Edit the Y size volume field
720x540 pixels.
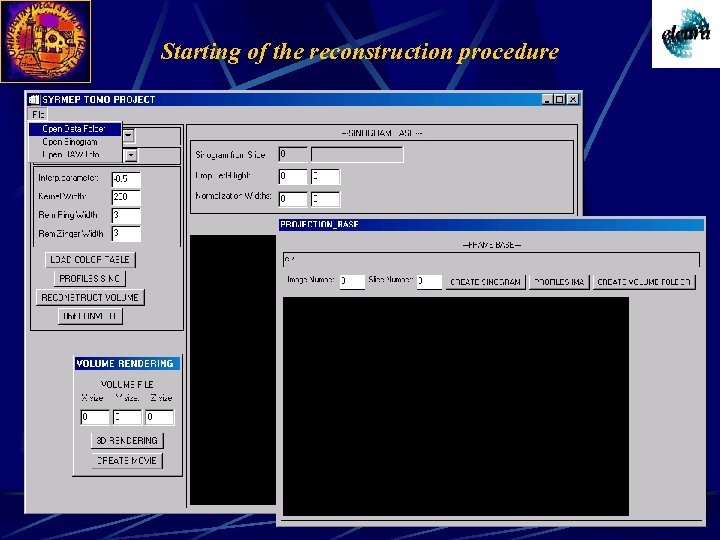127,417
